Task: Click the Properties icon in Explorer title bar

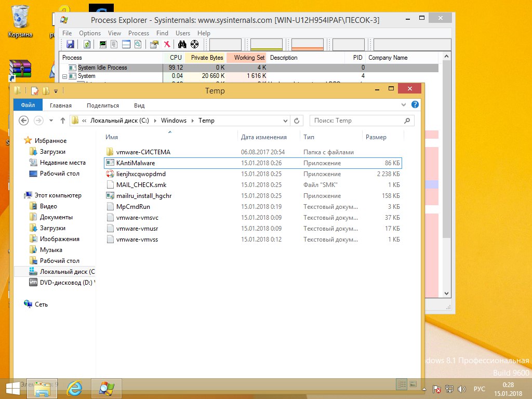Action: click(35, 91)
